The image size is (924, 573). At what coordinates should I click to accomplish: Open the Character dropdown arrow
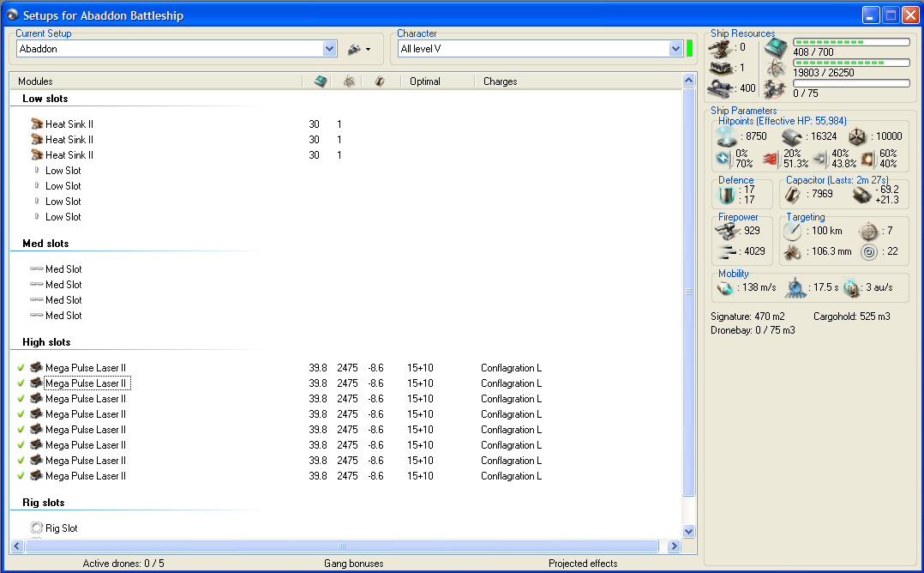pyautogui.click(x=675, y=49)
